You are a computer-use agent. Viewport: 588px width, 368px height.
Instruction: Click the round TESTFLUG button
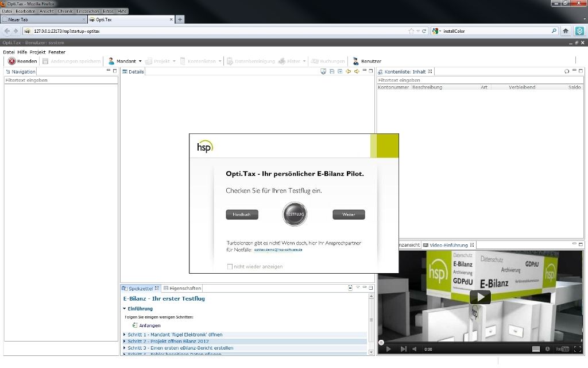(x=295, y=214)
